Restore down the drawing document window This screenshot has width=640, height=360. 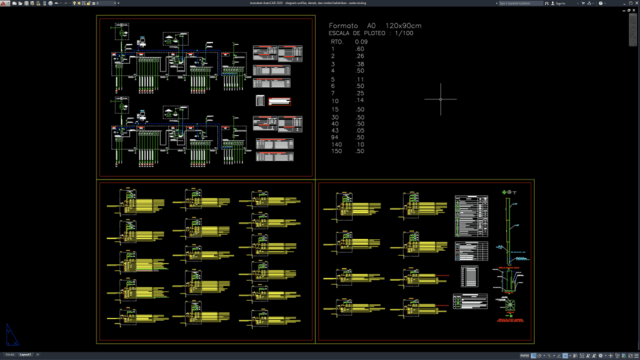629,11
